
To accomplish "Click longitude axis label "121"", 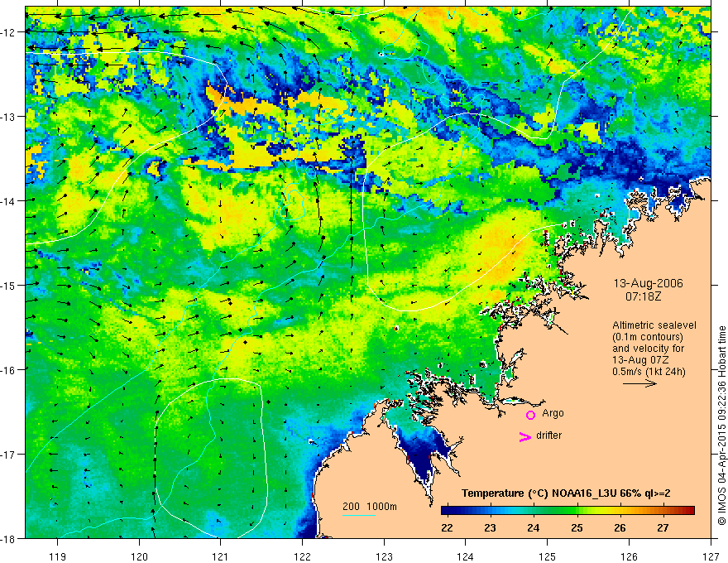I will (221, 556).
